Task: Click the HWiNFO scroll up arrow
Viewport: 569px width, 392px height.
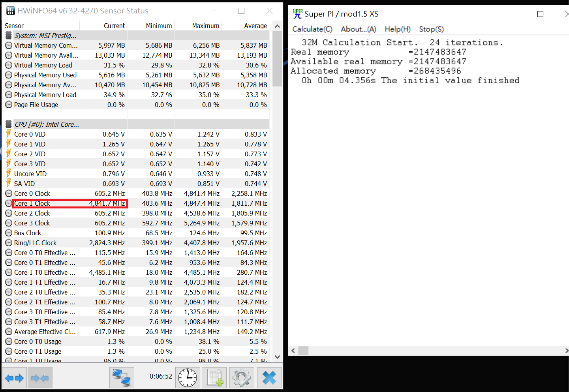Action: pyautogui.click(x=277, y=26)
